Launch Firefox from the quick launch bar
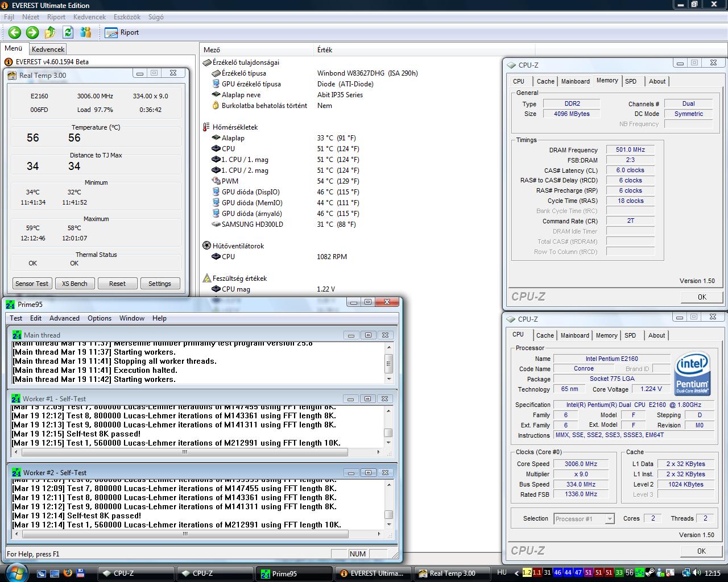 click(x=68, y=573)
